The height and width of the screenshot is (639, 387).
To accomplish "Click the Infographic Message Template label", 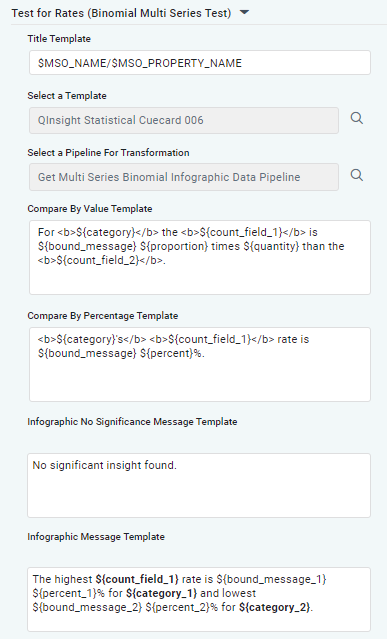I will coord(96,537).
